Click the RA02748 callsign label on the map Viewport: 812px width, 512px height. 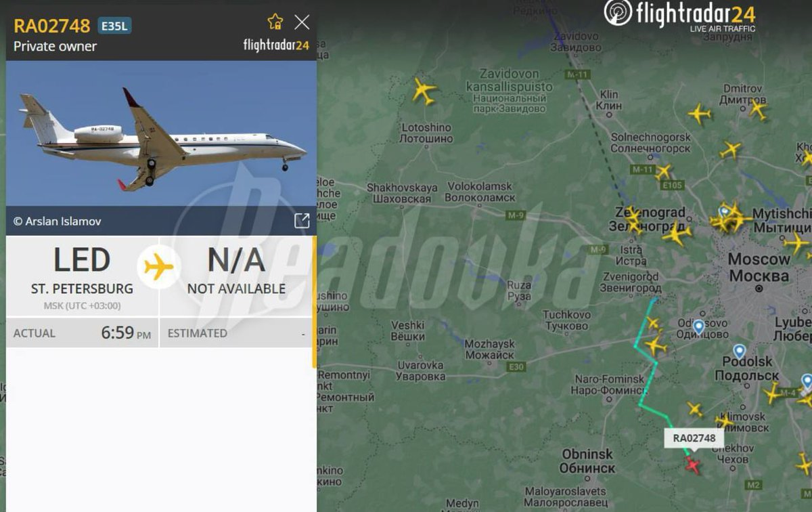point(694,438)
